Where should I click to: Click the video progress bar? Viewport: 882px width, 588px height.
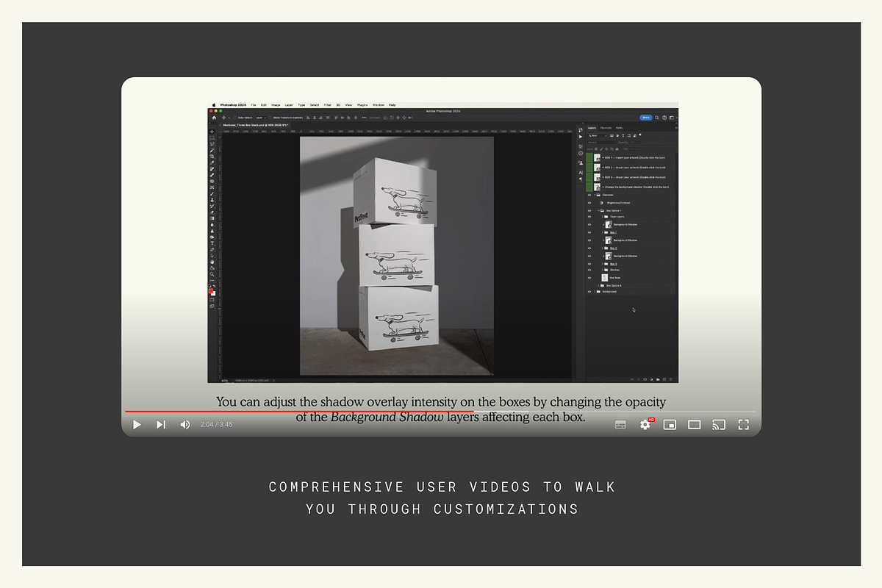pos(441,412)
